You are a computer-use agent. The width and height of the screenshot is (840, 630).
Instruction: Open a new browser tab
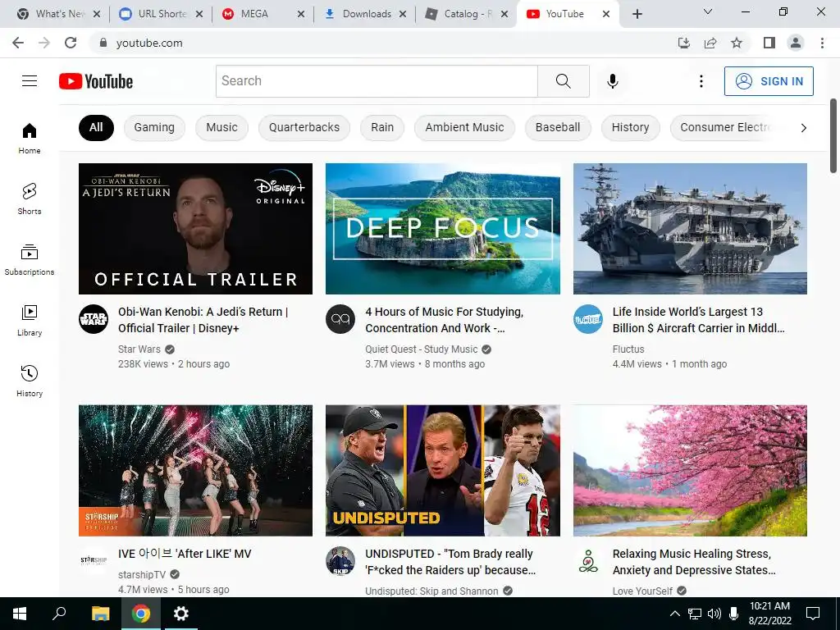pos(637,14)
